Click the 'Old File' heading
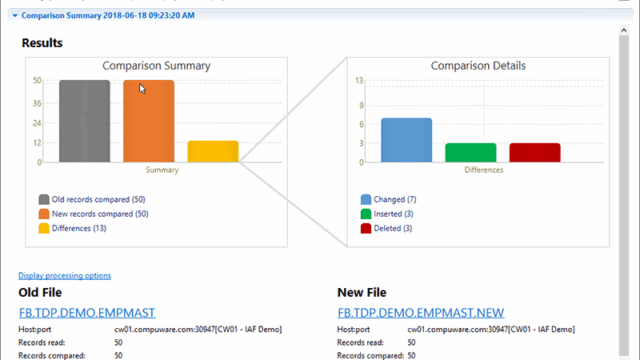 tap(40, 293)
